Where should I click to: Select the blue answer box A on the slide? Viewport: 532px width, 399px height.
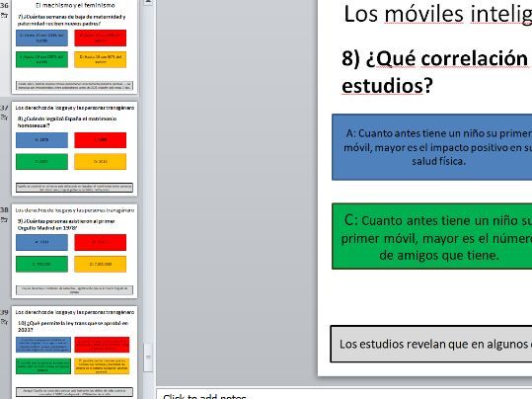point(432,147)
